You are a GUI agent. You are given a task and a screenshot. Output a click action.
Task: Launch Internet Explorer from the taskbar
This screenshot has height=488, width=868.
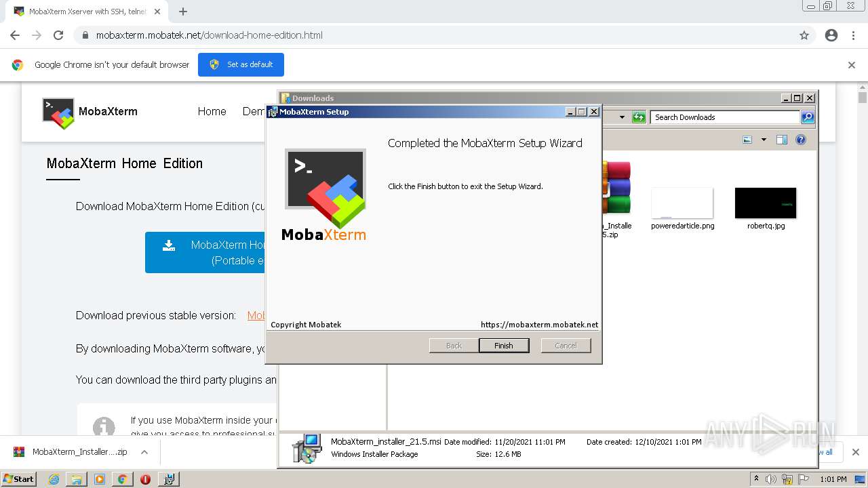54,479
